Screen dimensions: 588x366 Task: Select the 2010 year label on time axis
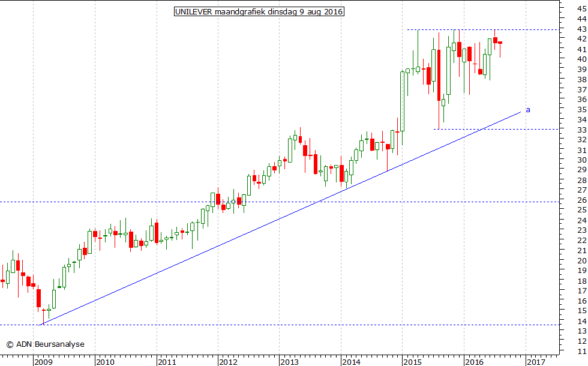click(105, 362)
